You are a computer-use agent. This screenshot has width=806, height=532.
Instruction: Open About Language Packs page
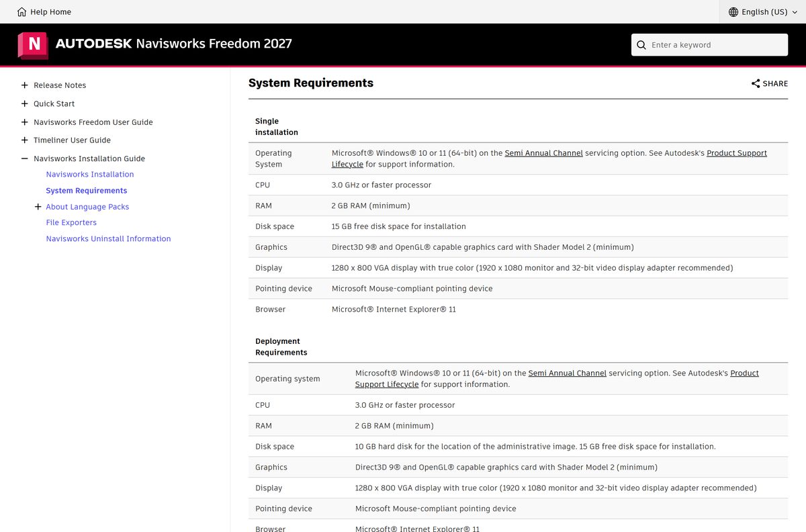(87, 207)
